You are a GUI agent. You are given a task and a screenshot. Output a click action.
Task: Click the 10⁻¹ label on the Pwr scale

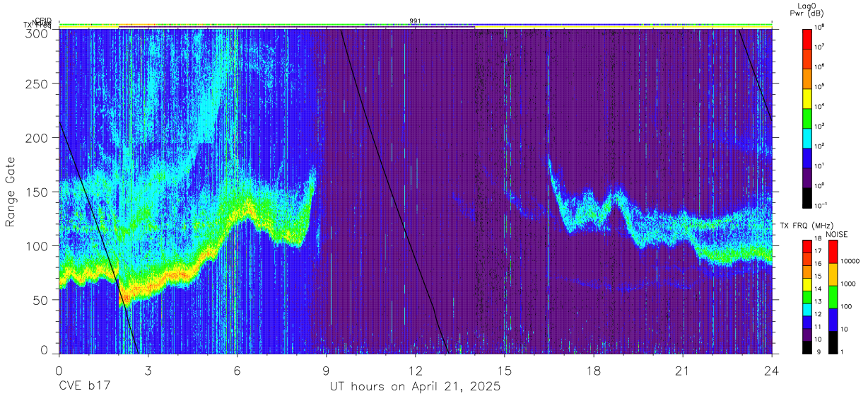[x=821, y=205]
